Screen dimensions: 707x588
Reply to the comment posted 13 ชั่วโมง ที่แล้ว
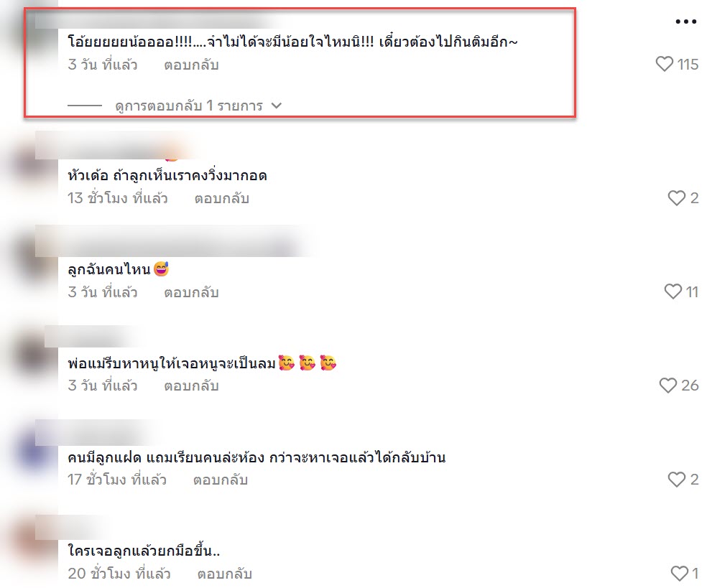(x=222, y=198)
